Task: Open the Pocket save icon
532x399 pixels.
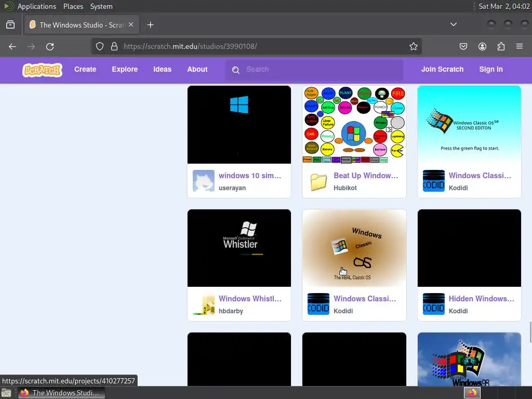Action: (463, 46)
